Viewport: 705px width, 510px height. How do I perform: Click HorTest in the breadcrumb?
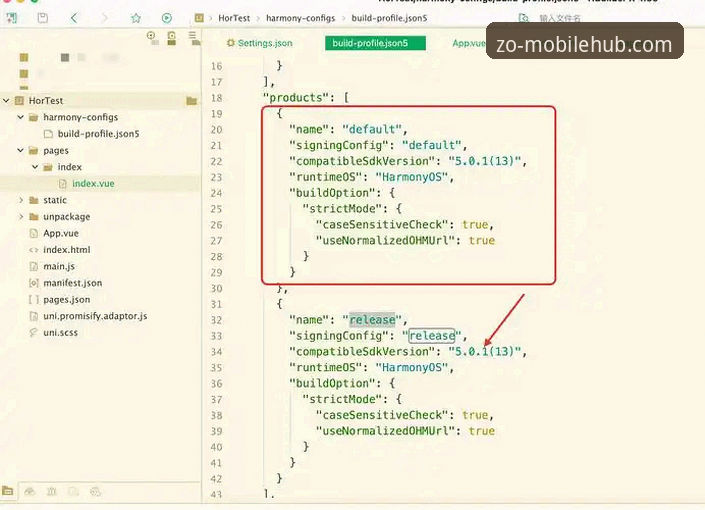pos(234,18)
